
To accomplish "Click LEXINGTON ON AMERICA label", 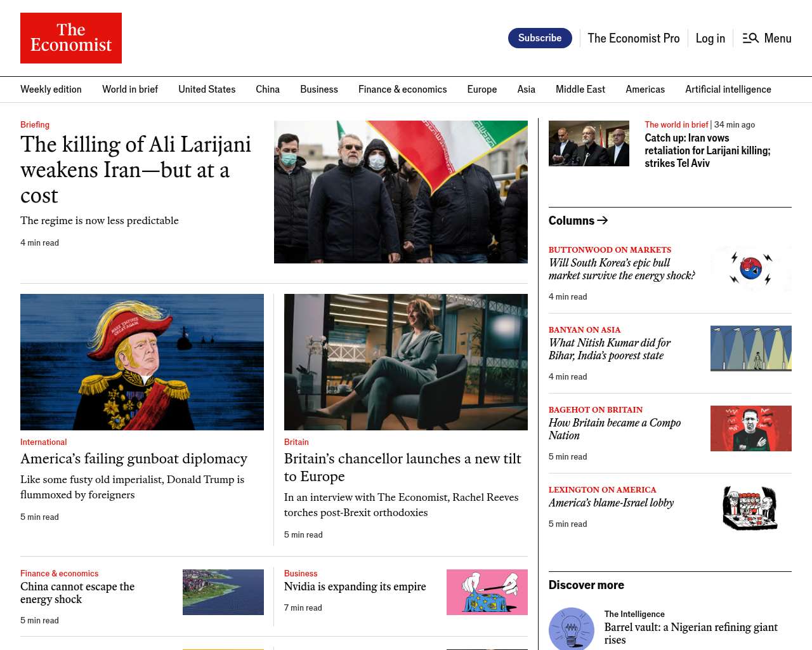I will (x=603, y=490).
